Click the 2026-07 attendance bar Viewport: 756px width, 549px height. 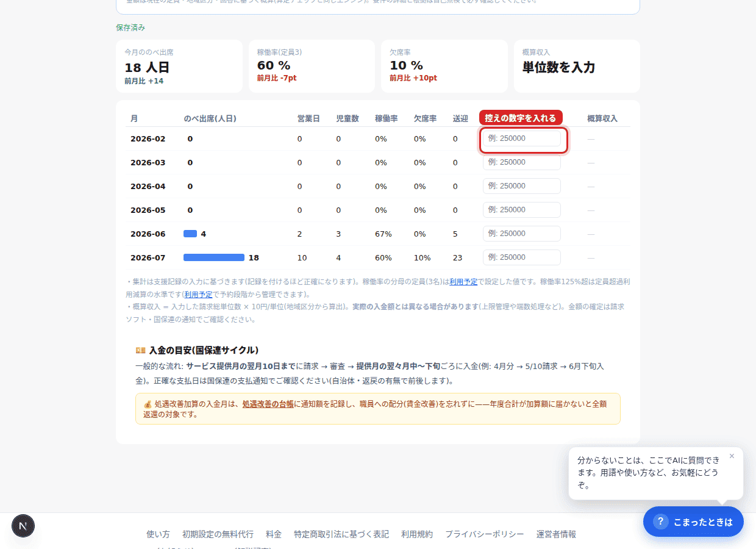click(x=214, y=257)
